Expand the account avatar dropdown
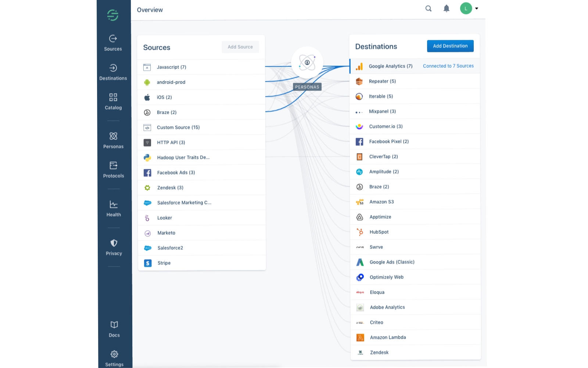Viewport: 588px width, 368px height. 470,8
